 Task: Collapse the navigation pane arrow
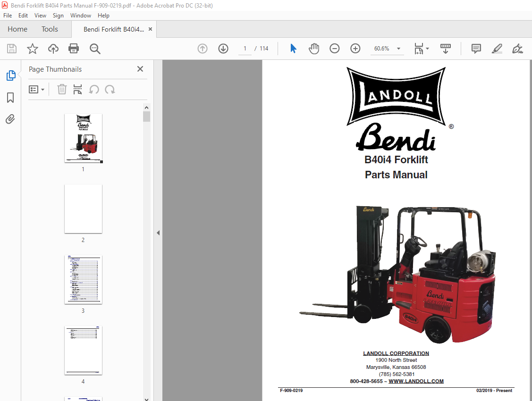(x=158, y=233)
